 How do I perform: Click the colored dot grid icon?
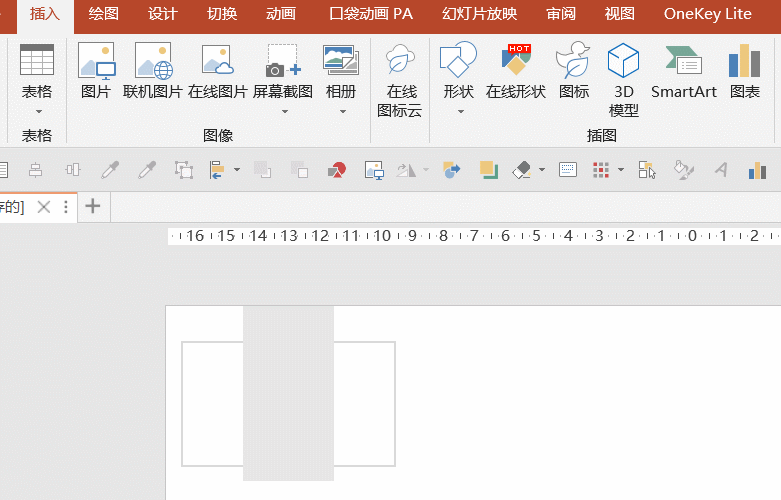pos(601,170)
